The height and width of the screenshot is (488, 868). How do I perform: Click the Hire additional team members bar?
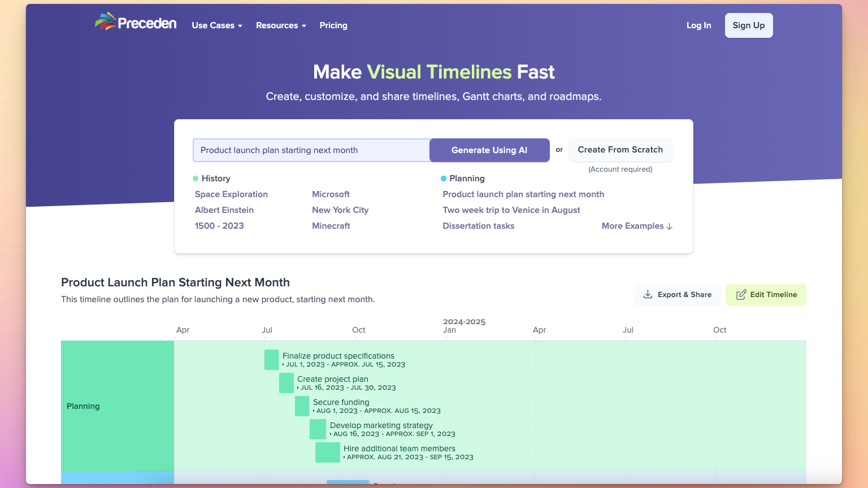tap(328, 452)
